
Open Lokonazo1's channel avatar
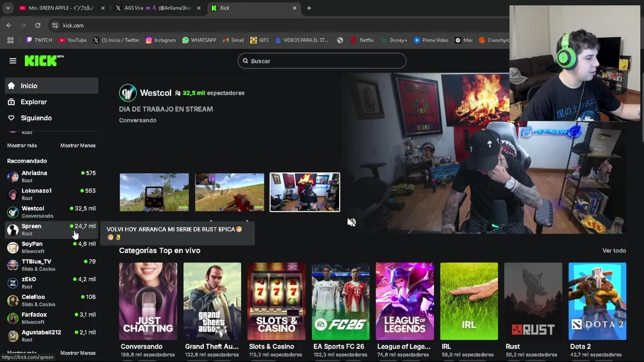13,194
